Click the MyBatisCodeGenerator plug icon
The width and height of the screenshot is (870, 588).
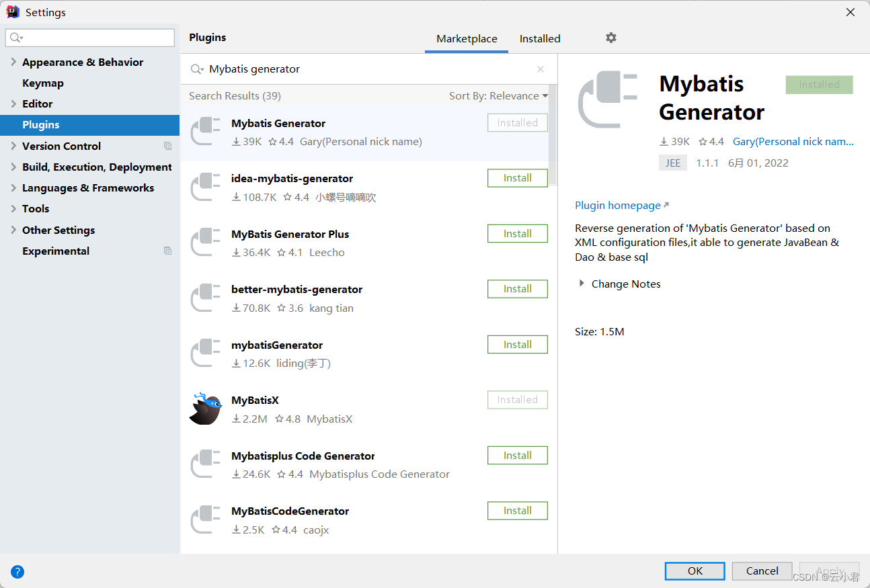pos(205,519)
